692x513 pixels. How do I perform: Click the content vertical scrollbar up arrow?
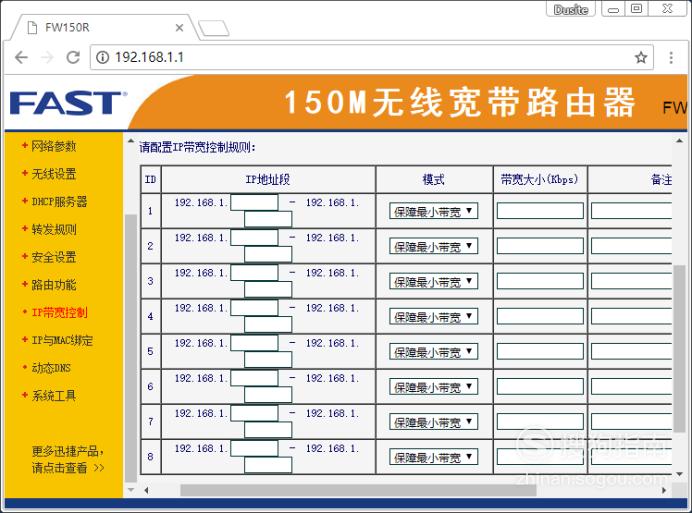coord(679,141)
